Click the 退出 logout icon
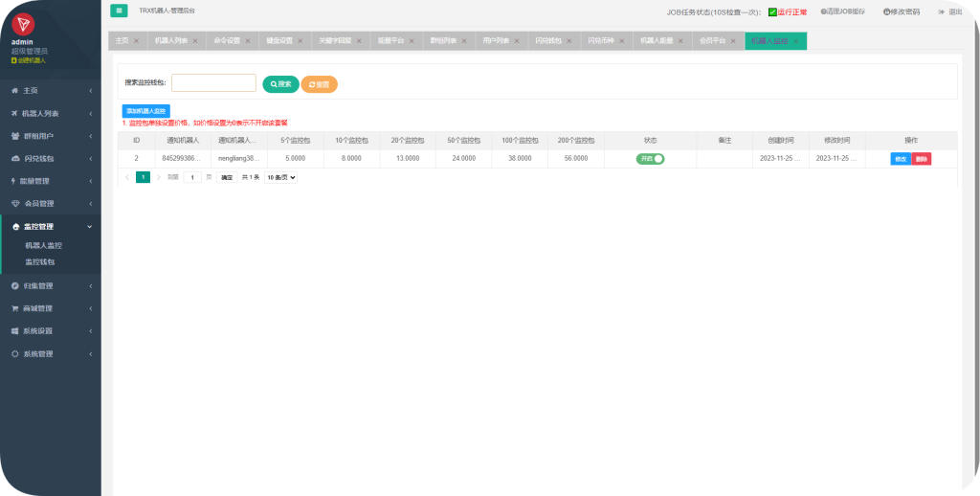980x496 pixels. 942,11
